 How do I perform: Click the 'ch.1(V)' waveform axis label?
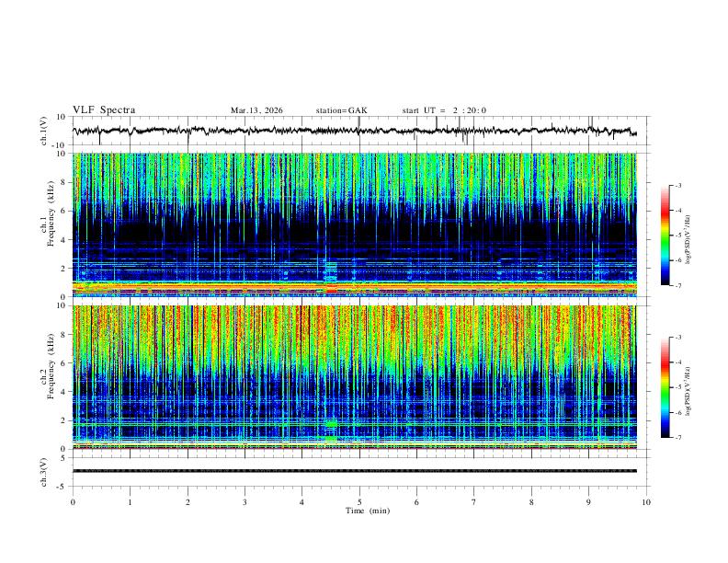pos(44,131)
